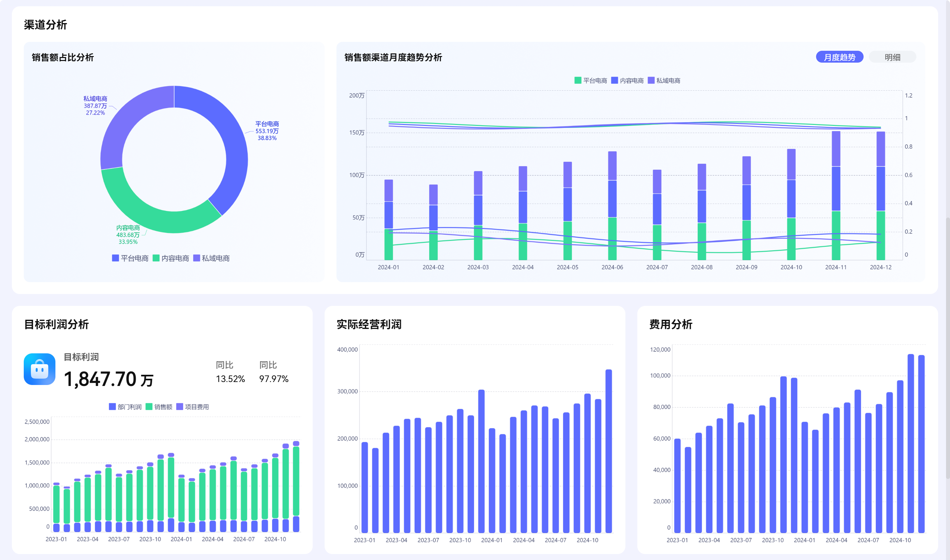Toggle 内容电商 in the donut chart legend
Viewport: 950px width, 560px height.
pos(171,258)
